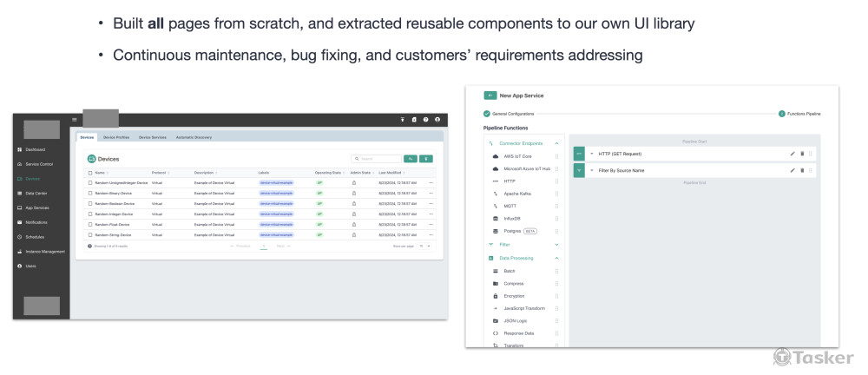
Task: Click the back arrow beside New App Service
Action: pos(490,95)
